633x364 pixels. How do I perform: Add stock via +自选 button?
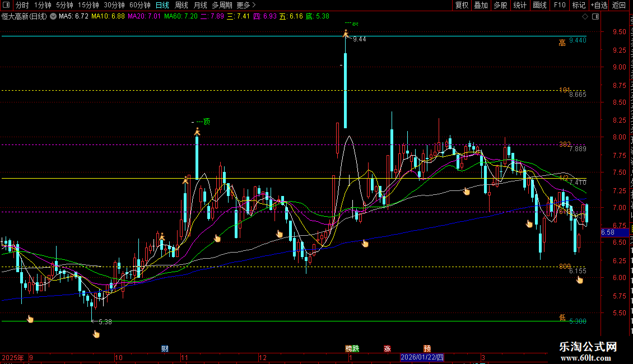coord(598,5)
